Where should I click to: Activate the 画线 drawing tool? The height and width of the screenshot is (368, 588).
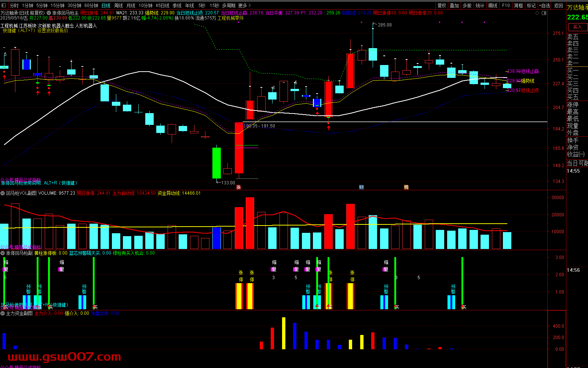pos(493,6)
